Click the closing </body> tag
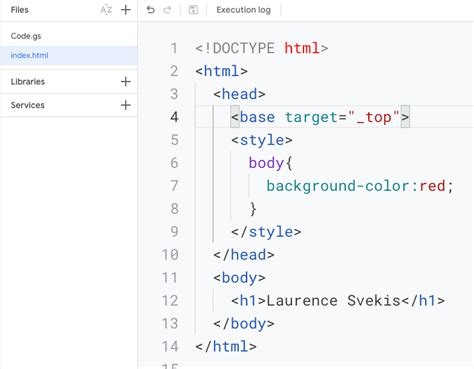This screenshot has width=474, height=369. pyautogui.click(x=244, y=324)
